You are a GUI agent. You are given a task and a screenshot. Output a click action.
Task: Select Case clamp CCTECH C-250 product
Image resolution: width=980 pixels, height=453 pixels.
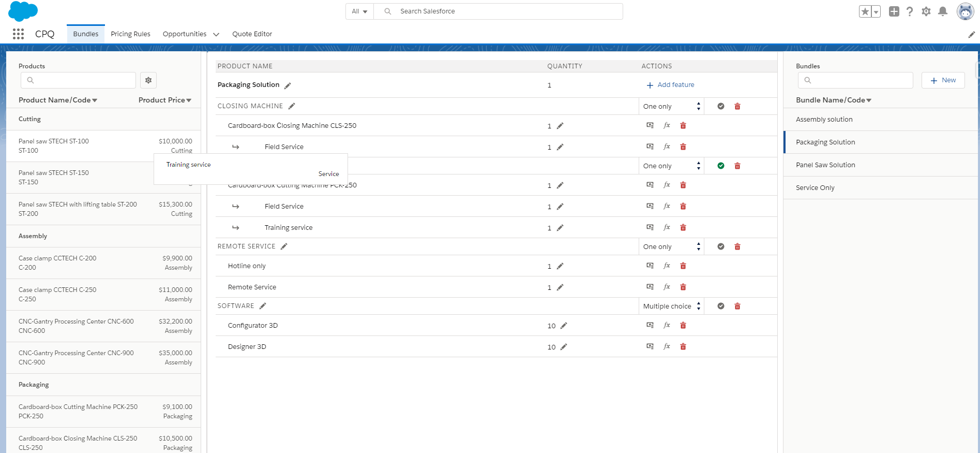tap(103, 295)
